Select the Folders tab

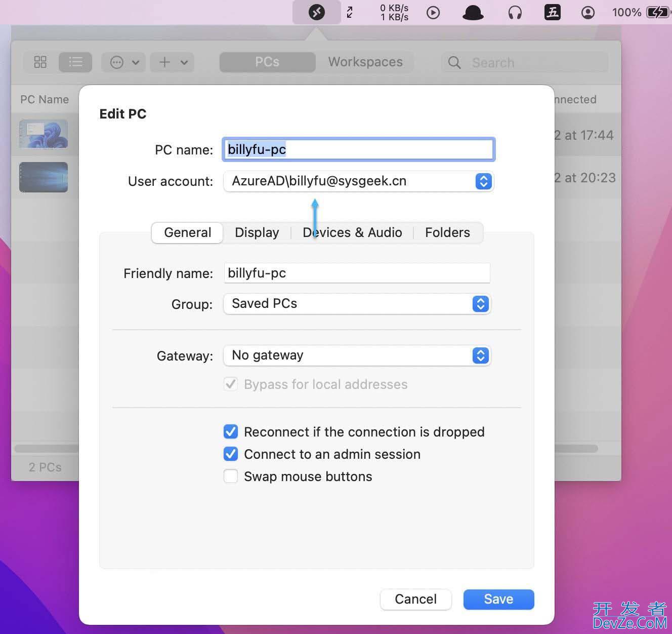coord(447,232)
